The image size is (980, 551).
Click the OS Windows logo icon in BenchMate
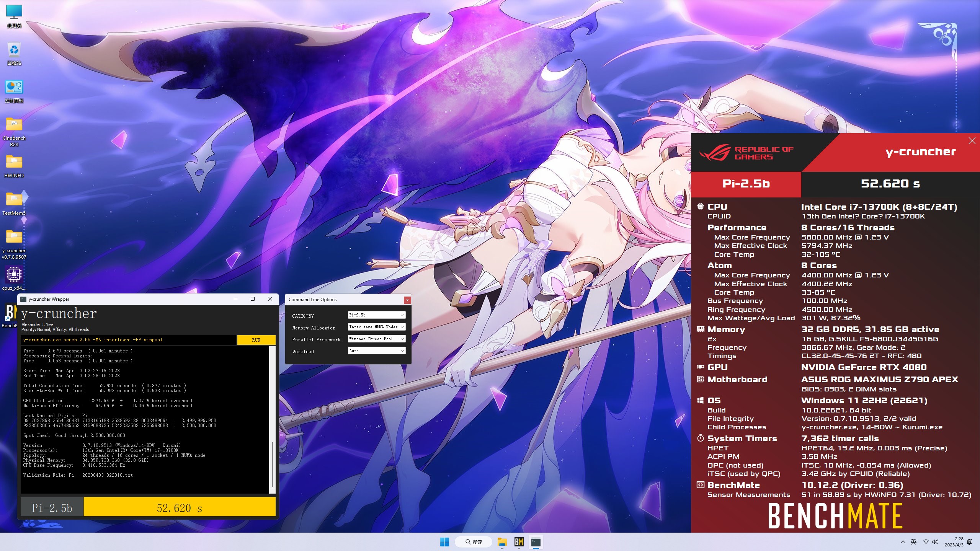point(700,400)
